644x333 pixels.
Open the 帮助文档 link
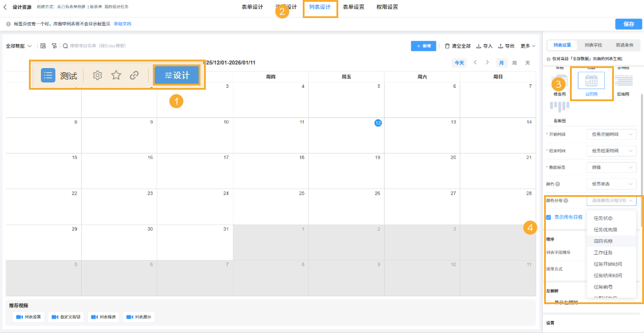(x=122, y=24)
